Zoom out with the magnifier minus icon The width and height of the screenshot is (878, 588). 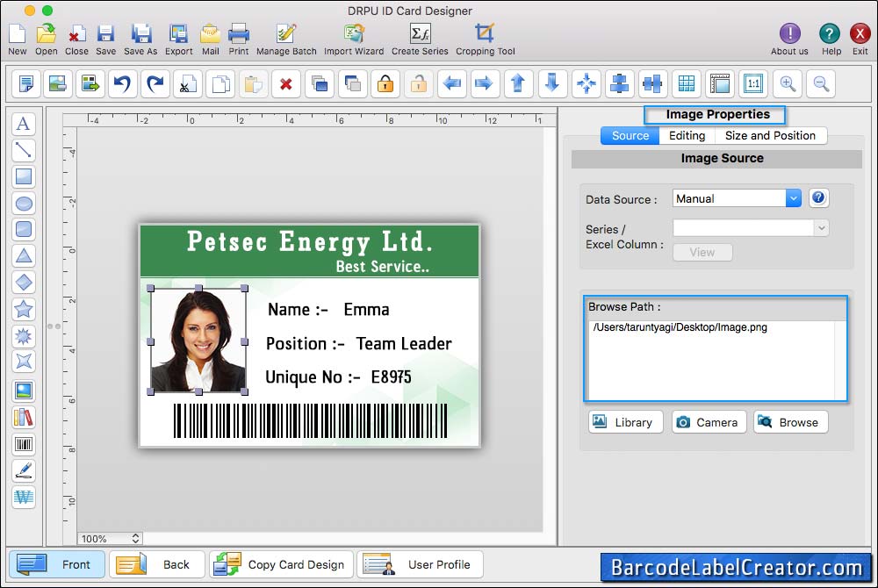tap(821, 84)
